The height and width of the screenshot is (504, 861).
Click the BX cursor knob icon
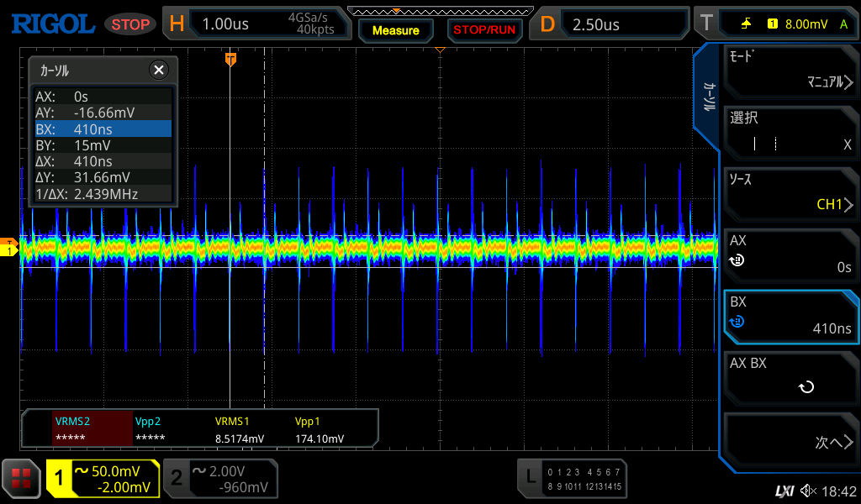coord(737,322)
